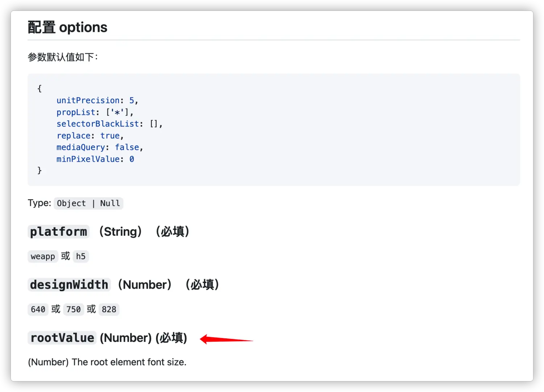Viewport: 544px width, 392px height.
Task: Click the h5 code tag
Action: point(81,256)
